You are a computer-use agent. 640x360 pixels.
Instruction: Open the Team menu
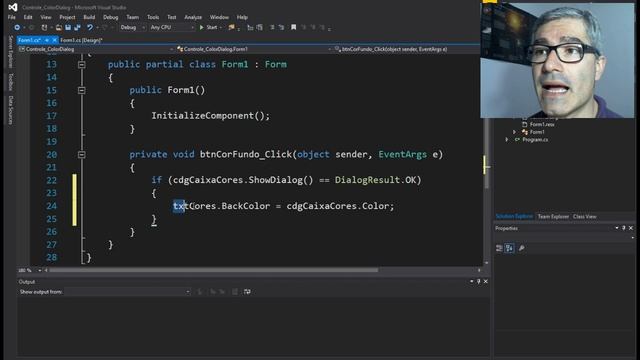133,17
